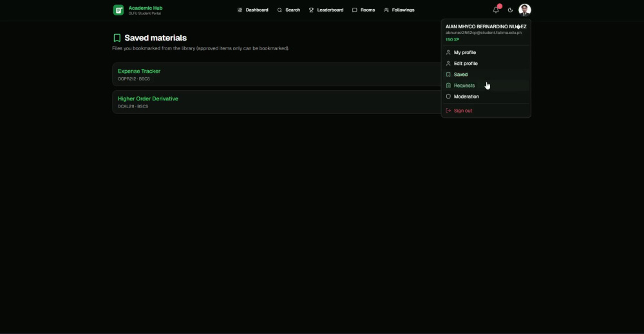This screenshot has height=334, width=644.
Task: Click DCAL211 · BSCS course label
Action: click(133, 106)
